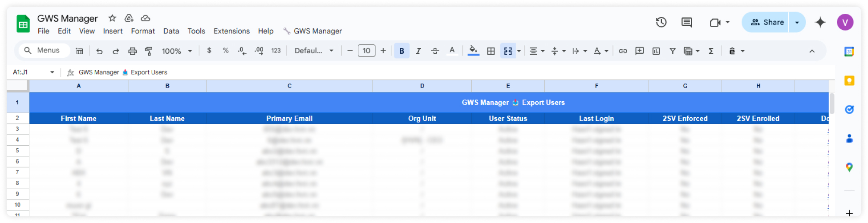868x223 pixels.
Task: Open the comments panel icon
Action: (686, 22)
